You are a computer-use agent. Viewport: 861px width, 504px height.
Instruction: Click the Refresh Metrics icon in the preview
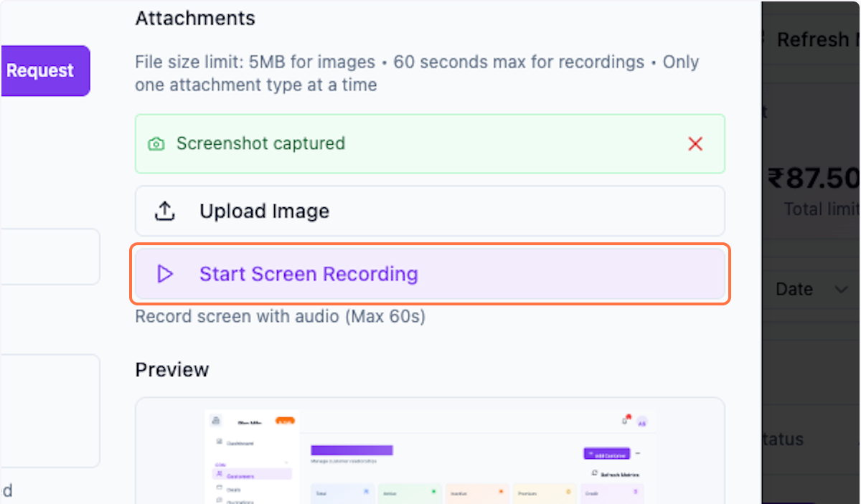coord(593,472)
